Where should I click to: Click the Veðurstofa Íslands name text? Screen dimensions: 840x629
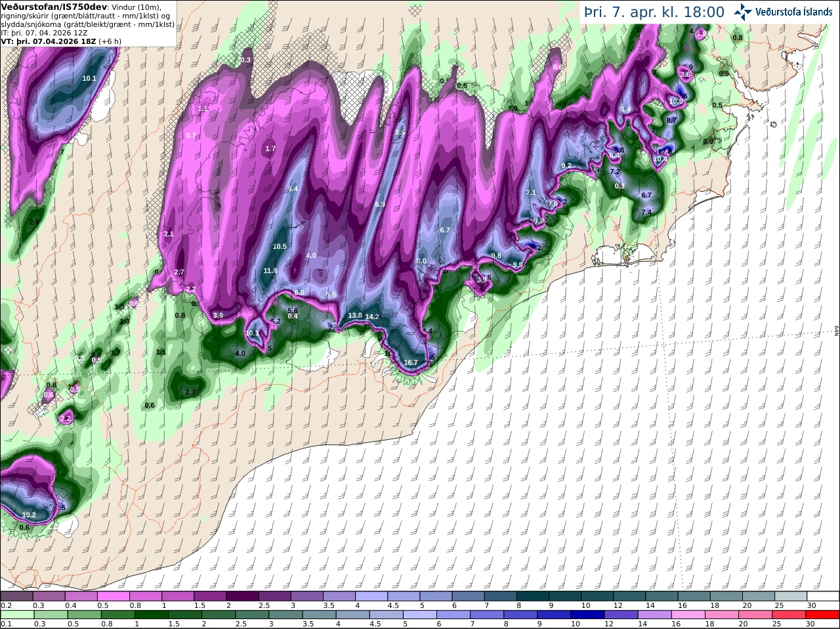tap(794, 12)
